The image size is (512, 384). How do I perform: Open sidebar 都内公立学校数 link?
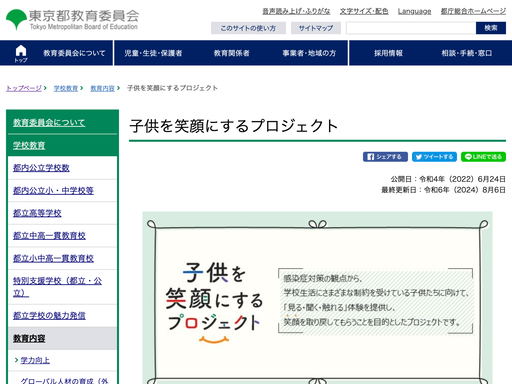click(41, 168)
